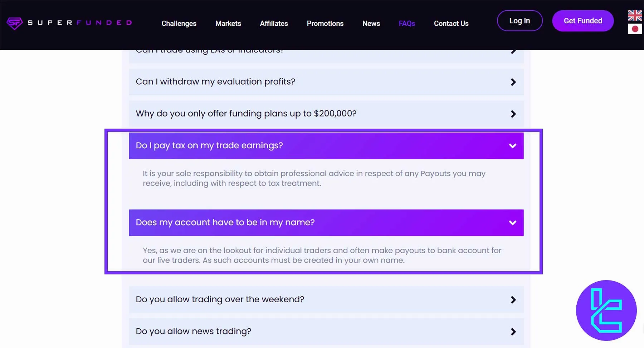Open the Challenges menu item

[x=179, y=23]
